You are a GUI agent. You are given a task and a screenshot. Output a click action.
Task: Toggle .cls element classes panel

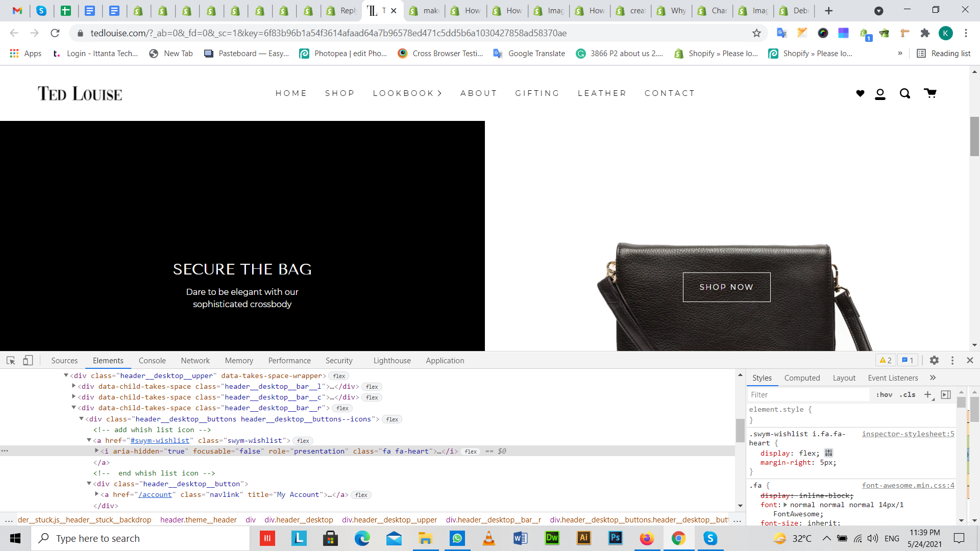coord(908,394)
